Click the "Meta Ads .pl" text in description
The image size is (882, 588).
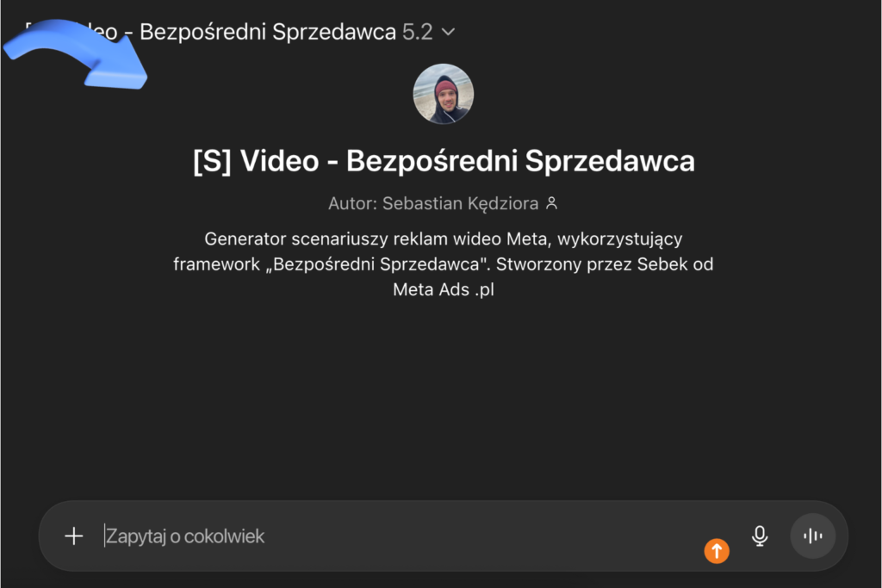tap(444, 289)
